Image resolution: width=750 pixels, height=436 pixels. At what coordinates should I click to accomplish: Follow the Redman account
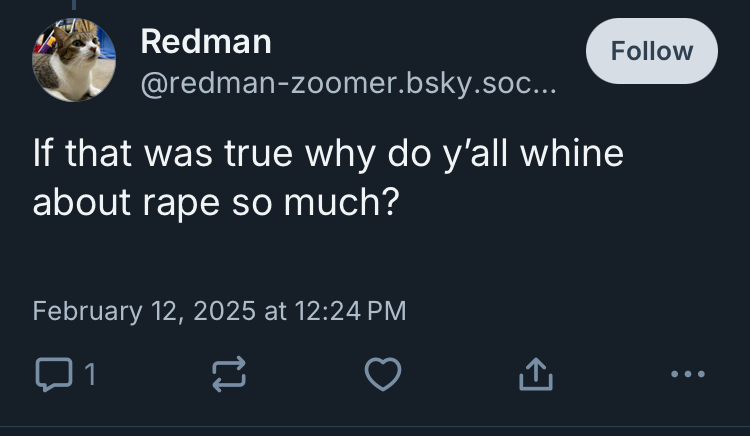(651, 51)
